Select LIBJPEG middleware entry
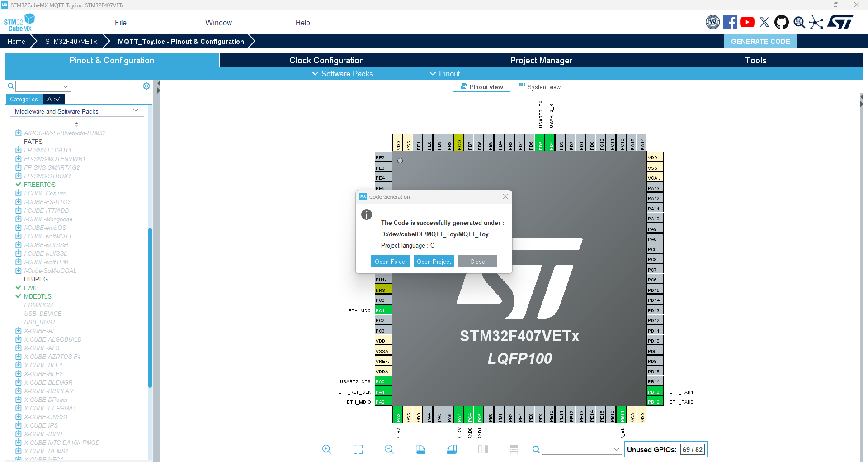Image resolution: width=868 pixels, height=467 pixels. click(x=36, y=279)
